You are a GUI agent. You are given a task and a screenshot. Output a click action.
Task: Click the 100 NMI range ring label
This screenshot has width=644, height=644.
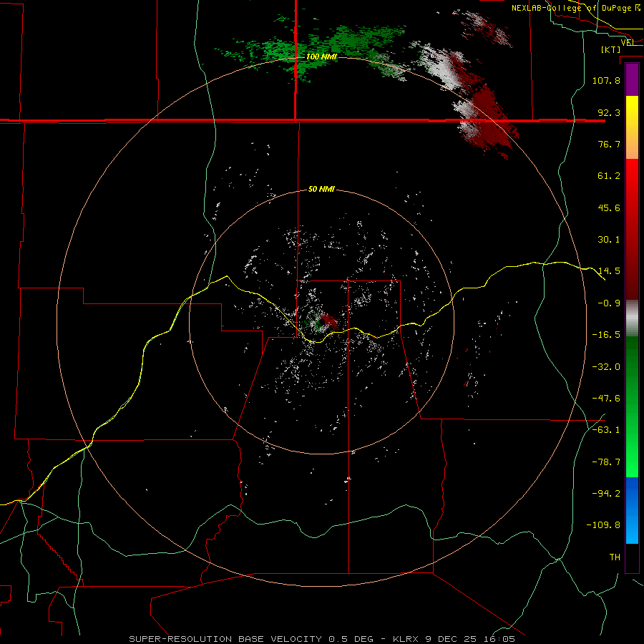[321, 57]
